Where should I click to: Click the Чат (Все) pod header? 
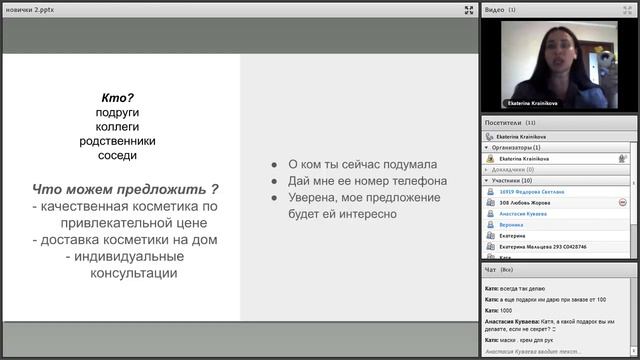click(559, 270)
